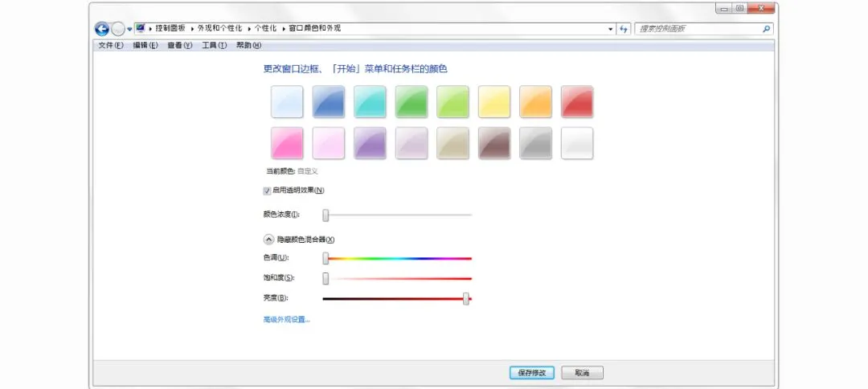Open the 文件(F) menu

pos(111,45)
